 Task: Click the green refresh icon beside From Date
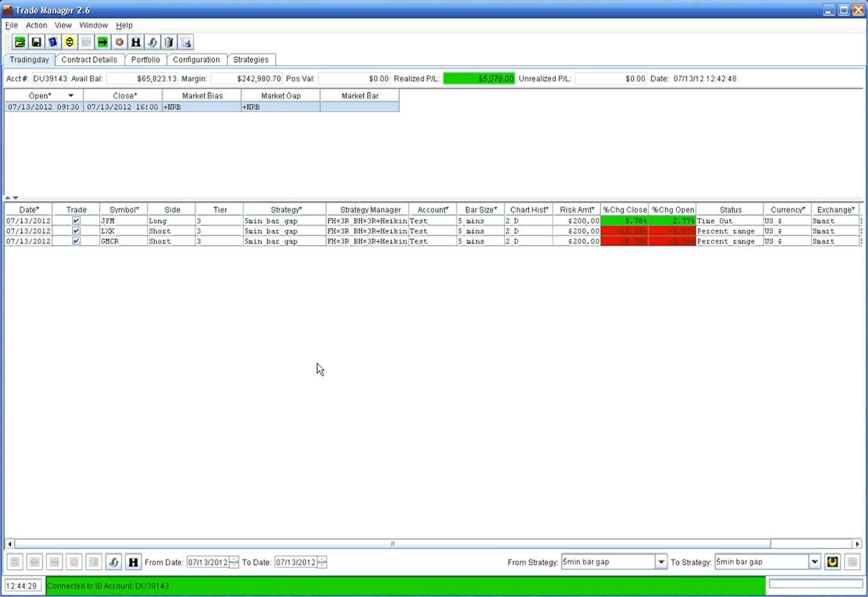point(113,562)
